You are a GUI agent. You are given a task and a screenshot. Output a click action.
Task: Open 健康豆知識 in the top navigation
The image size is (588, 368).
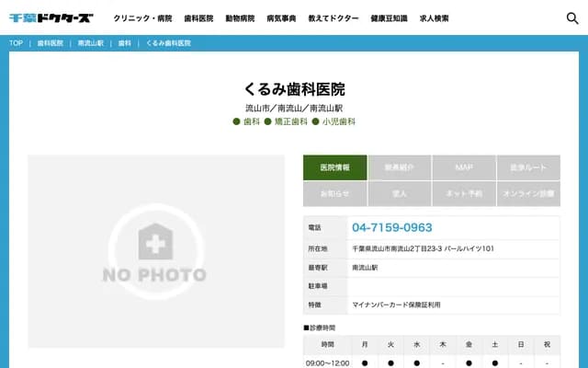coord(389,18)
